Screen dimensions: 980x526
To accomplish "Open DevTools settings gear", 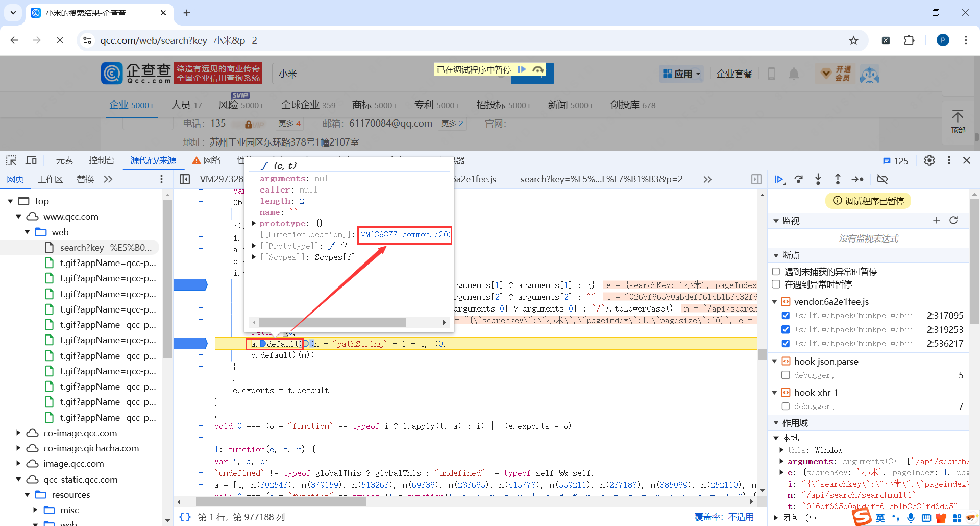I will pos(929,160).
